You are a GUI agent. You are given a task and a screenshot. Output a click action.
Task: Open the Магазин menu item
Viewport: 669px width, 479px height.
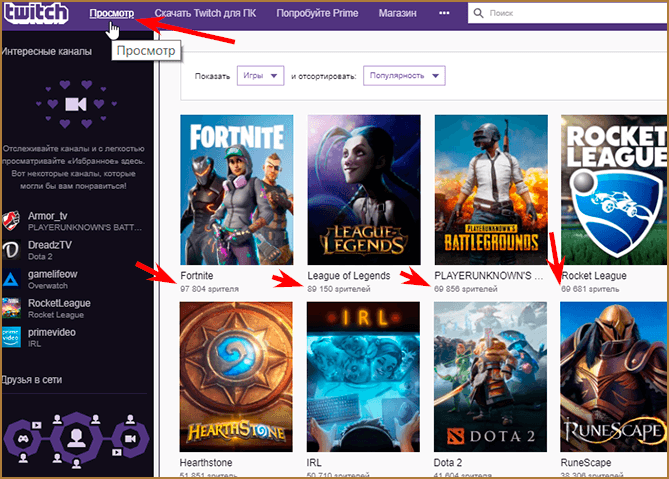397,13
